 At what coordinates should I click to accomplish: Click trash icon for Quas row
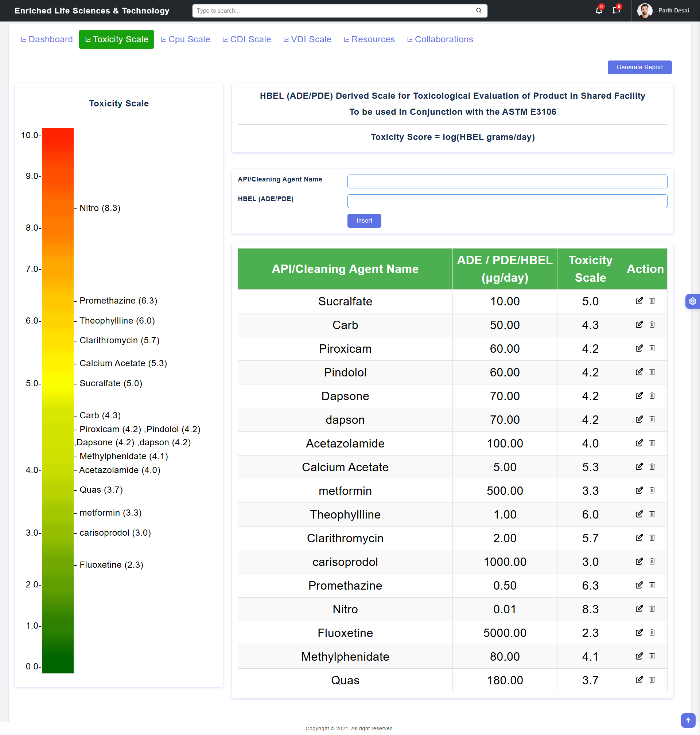[652, 680]
